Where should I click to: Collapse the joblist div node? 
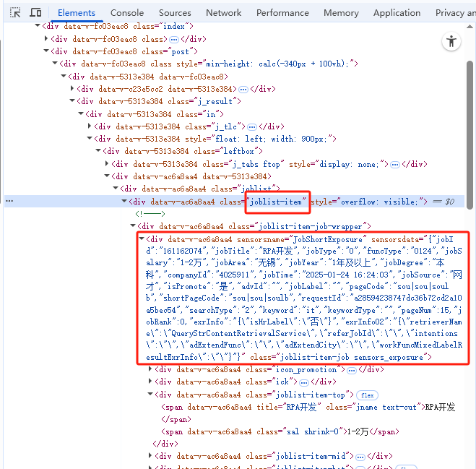(116, 189)
